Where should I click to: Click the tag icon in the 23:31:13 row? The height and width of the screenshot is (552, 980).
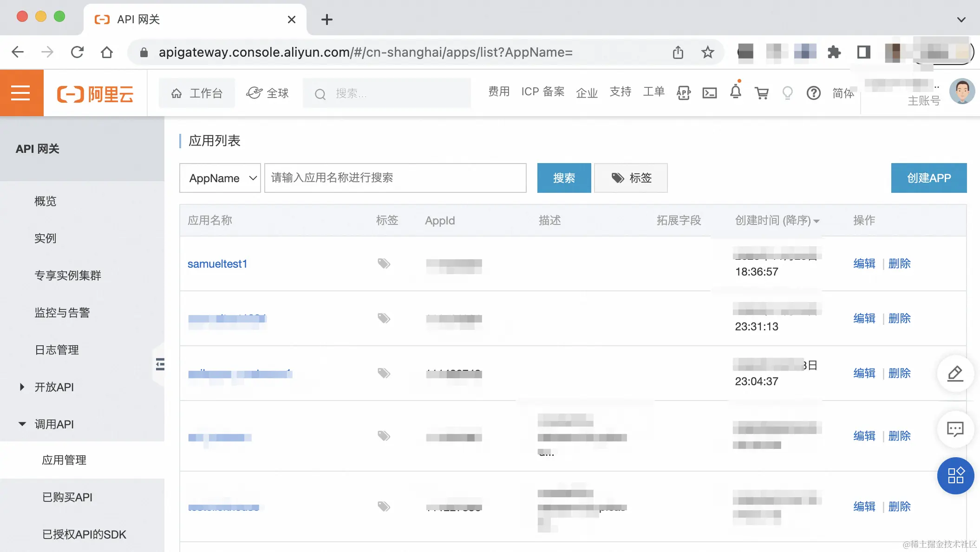[384, 318]
